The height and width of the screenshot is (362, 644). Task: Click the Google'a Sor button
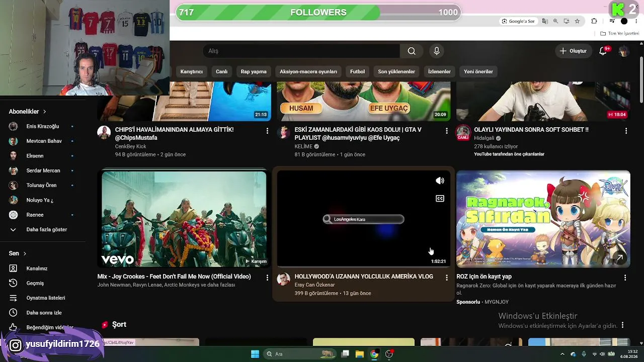pos(518,21)
